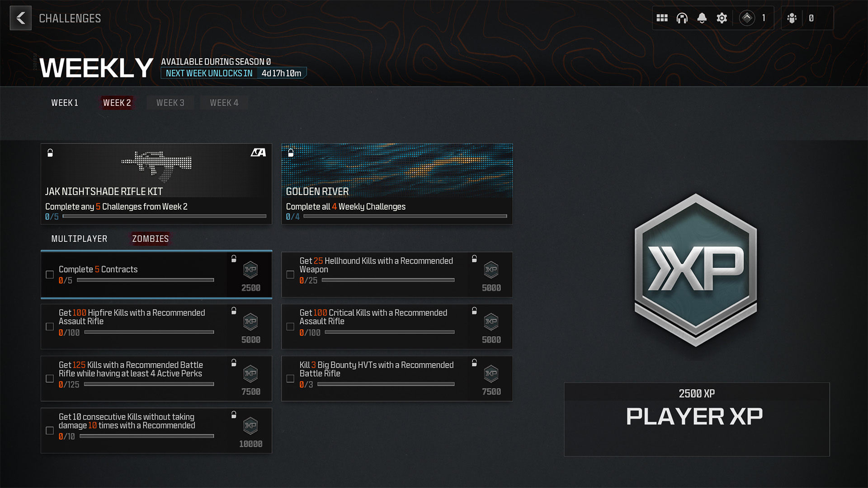Check the Get 100 Hipfire Kills checkbox
868x488 pixels.
[50, 327]
